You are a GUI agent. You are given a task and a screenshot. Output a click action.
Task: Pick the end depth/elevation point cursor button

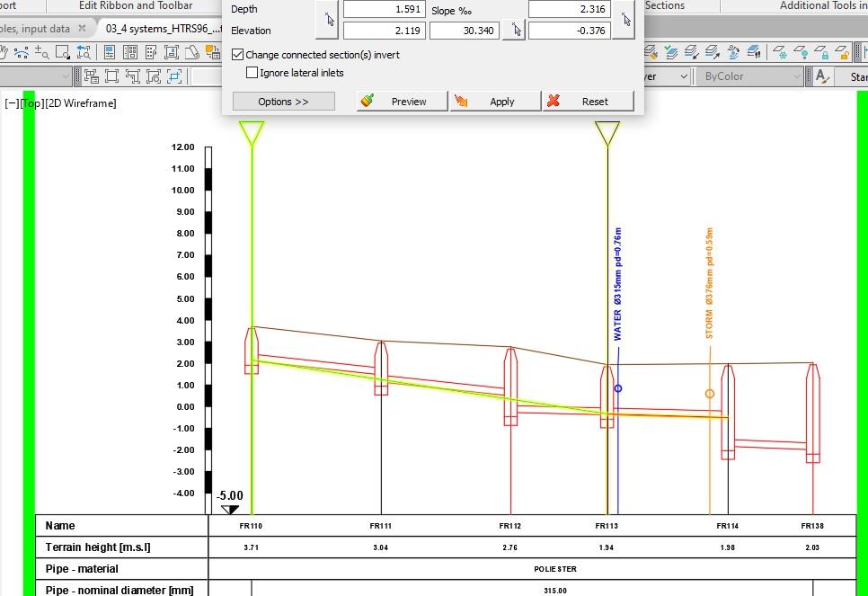624,20
